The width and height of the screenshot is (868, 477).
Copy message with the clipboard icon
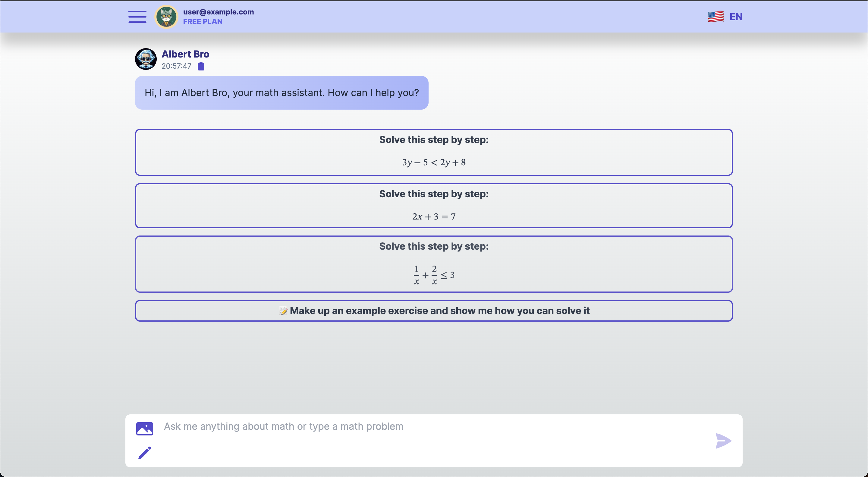pyautogui.click(x=201, y=66)
